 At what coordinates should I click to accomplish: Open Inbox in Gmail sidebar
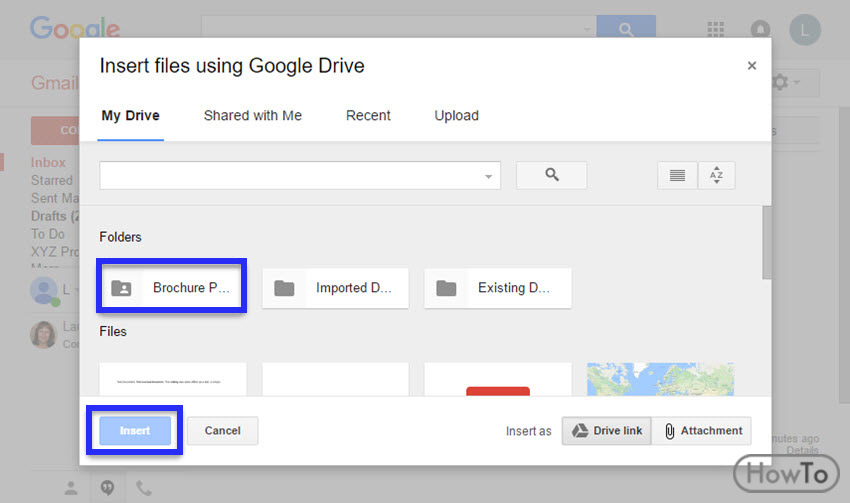point(48,163)
